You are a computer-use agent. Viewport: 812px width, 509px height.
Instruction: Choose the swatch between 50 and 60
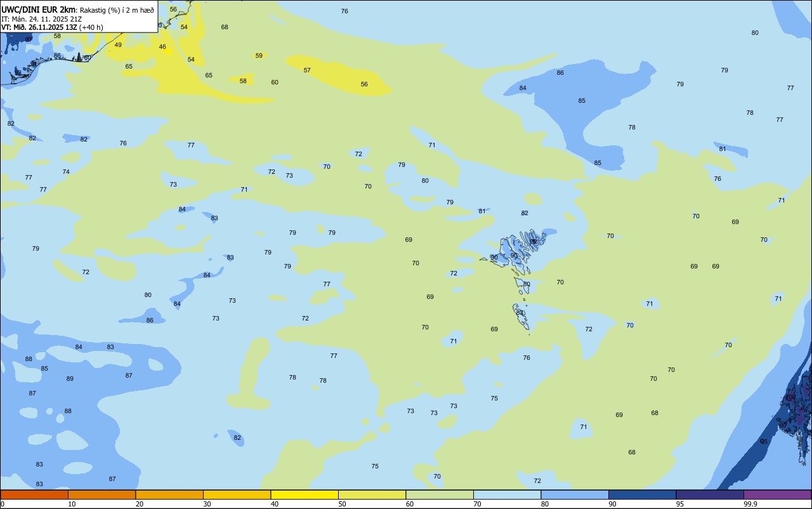(x=372, y=494)
